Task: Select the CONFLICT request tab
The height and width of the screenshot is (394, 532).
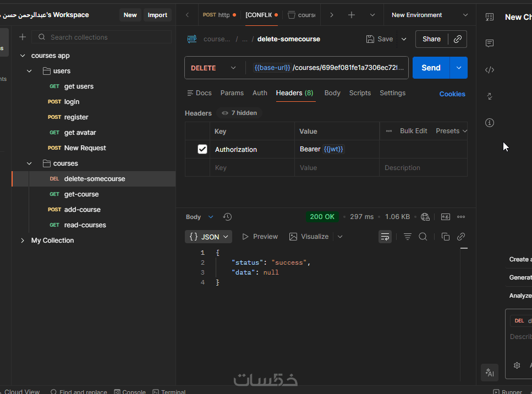Action: (261, 15)
